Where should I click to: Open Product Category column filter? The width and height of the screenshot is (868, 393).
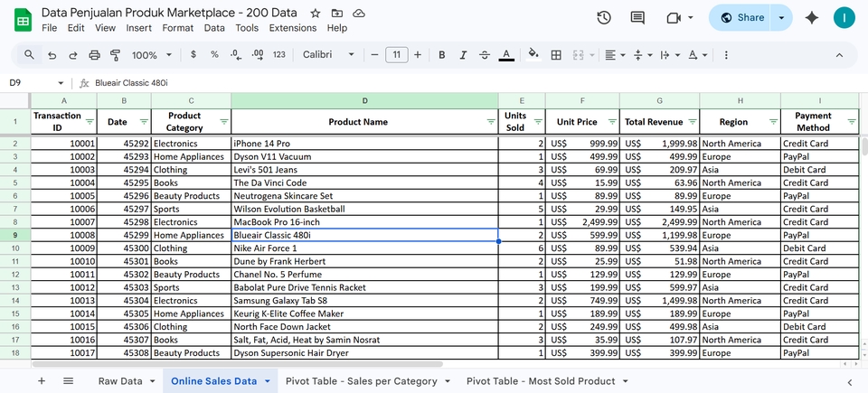tap(224, 122)
